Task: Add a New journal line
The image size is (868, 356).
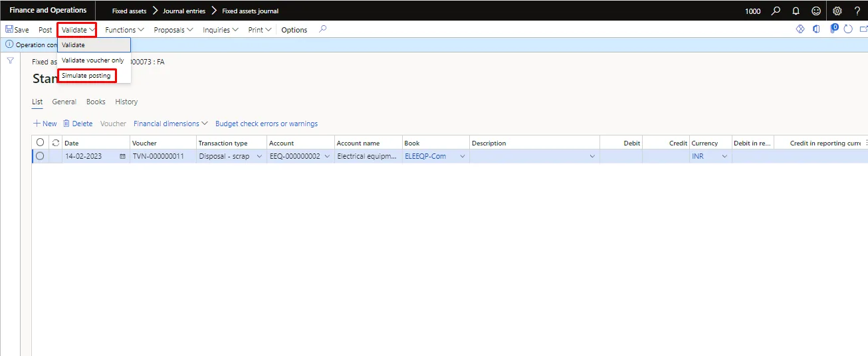Action: point(45,124)
